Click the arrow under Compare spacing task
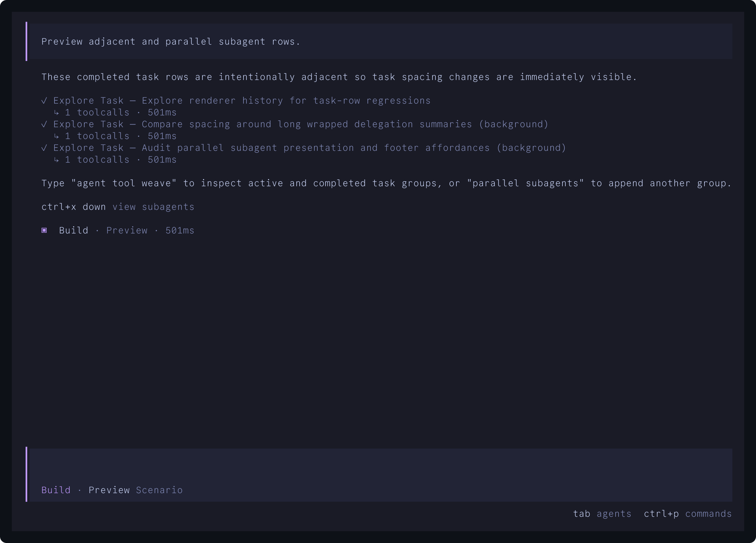Screen dimensions: 756x543 [56, 136]
